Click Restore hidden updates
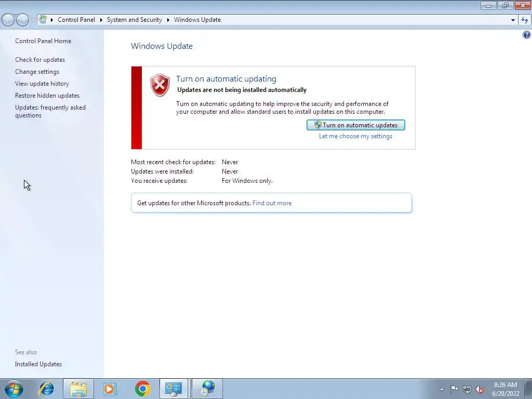The image size is (532, 399). [x=47, y=96]
